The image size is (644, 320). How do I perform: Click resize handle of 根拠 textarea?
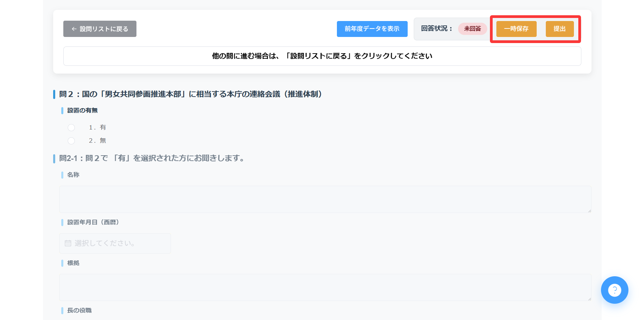click(x=589, y=299)
